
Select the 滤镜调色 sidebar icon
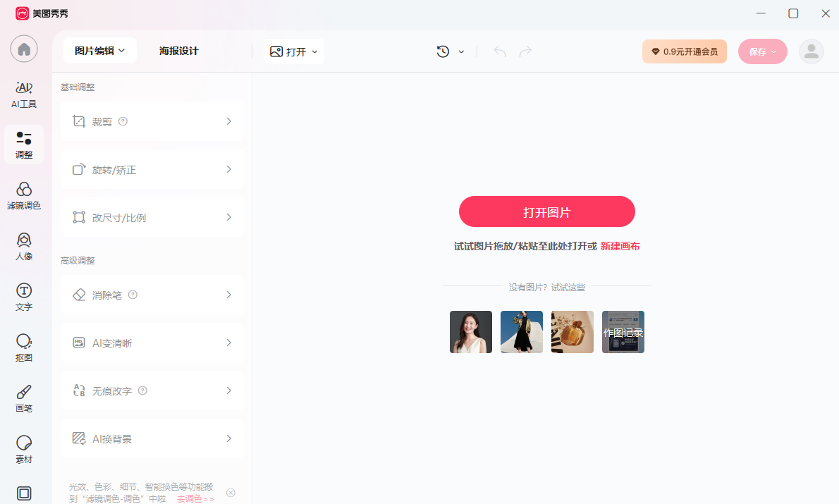24,195
